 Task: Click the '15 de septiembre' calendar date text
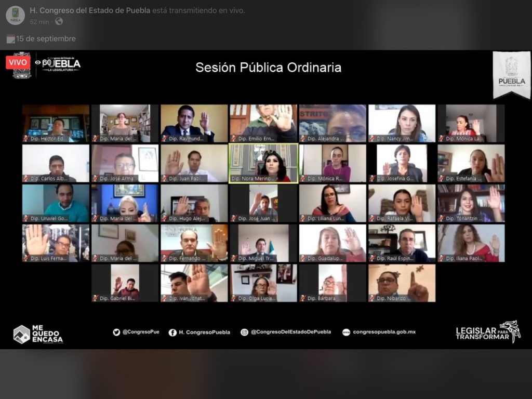[46, 39]
